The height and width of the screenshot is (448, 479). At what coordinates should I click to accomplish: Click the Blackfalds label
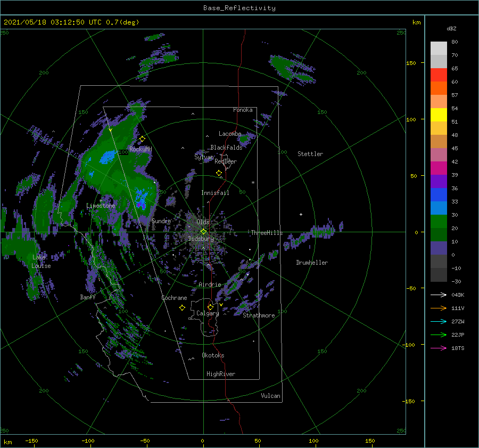pos(226,148)
